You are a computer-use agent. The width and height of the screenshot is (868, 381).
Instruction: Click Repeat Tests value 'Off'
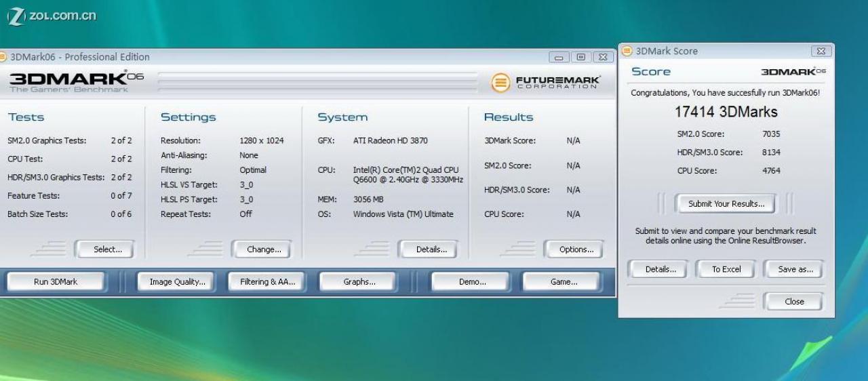tap(245, 214)
